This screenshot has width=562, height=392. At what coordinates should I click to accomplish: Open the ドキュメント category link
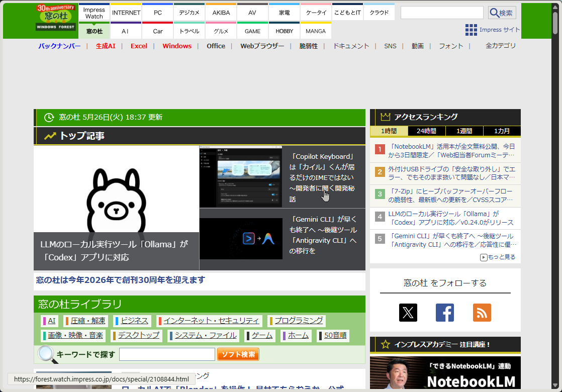tap(351, 46)
